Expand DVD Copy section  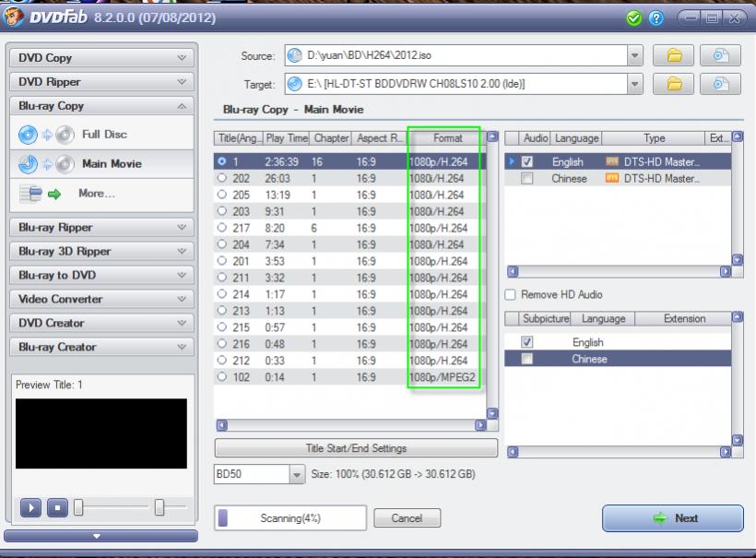101,58
